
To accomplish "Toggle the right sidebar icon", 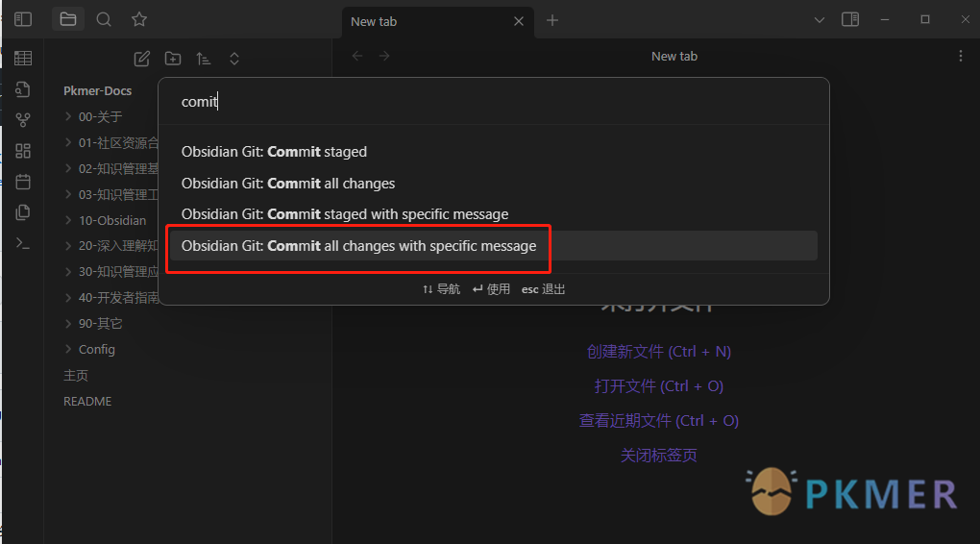I will [850, 20].
